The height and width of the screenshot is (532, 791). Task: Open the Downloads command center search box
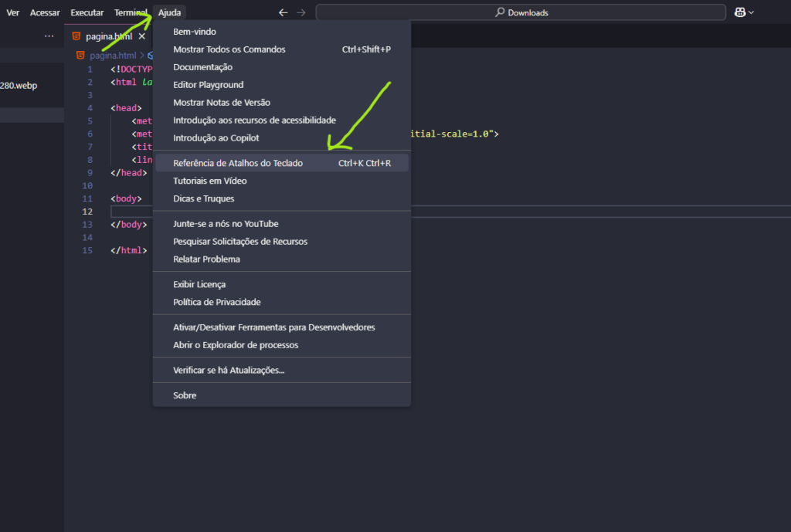point(521,12)
